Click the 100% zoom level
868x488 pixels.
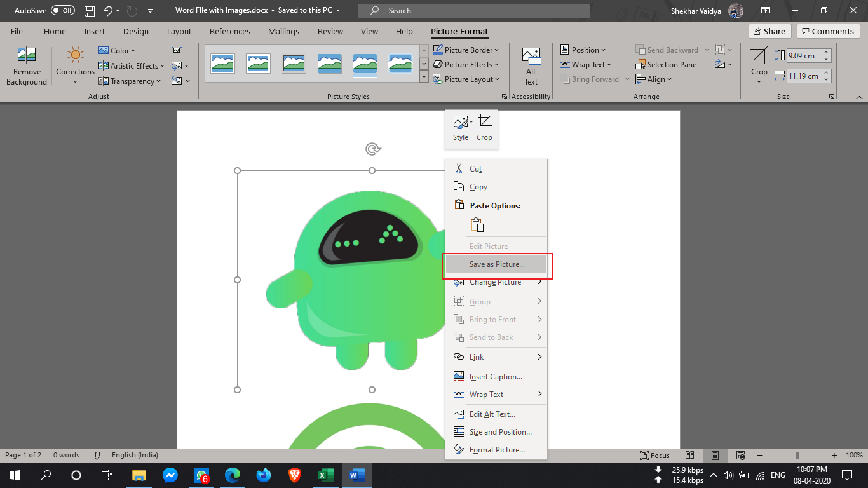pyautogui.click(x=854, y=456)
